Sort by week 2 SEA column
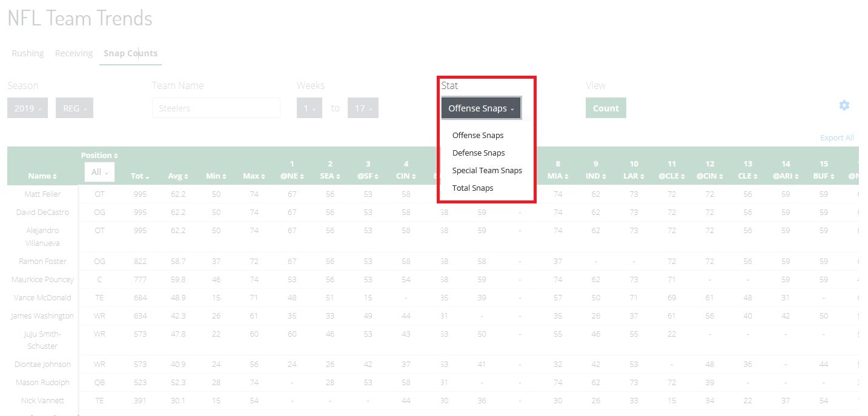 point(330,170)
